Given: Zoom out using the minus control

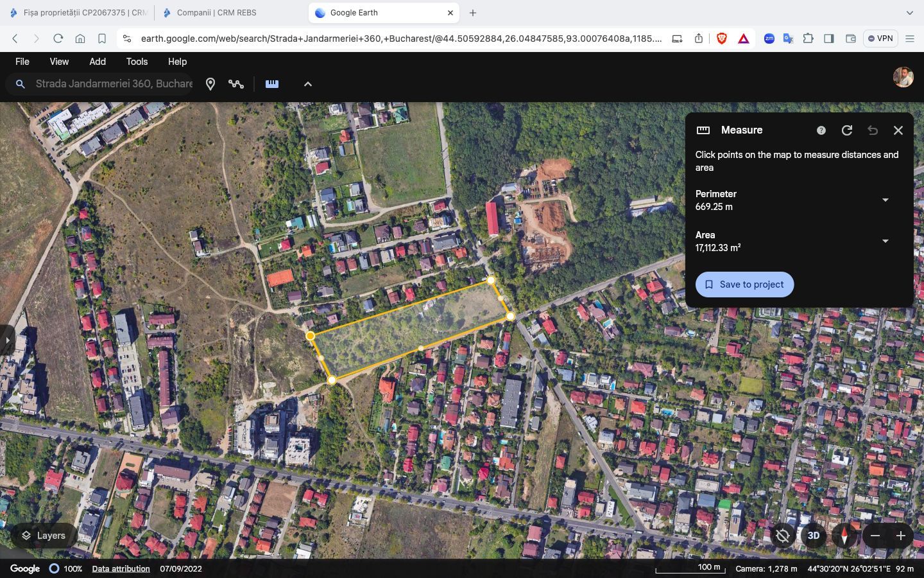Looking at the screenshot, I should (875, 535).
